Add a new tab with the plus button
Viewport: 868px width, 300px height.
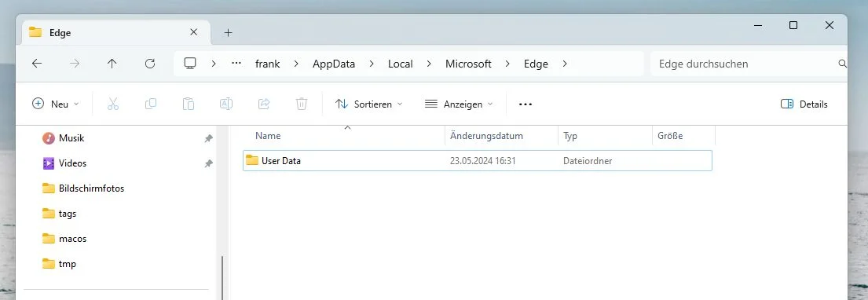point(228,33)
